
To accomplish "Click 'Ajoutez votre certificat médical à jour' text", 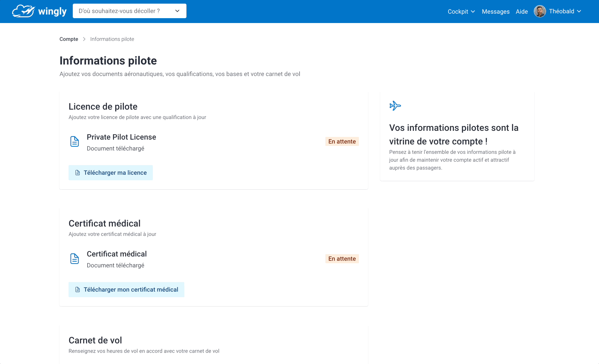I will pyautogui.click(x=112, y=234).
